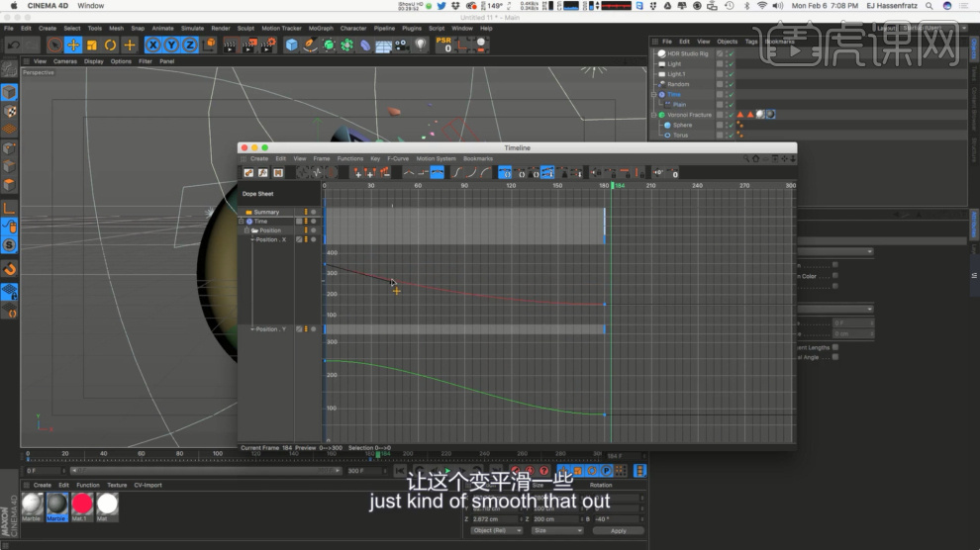Image resolution: width=980 pixels, height=550 pixels.
Task: Set Spline interpolation in Timeline toolbar
Action: pos(437,173)
